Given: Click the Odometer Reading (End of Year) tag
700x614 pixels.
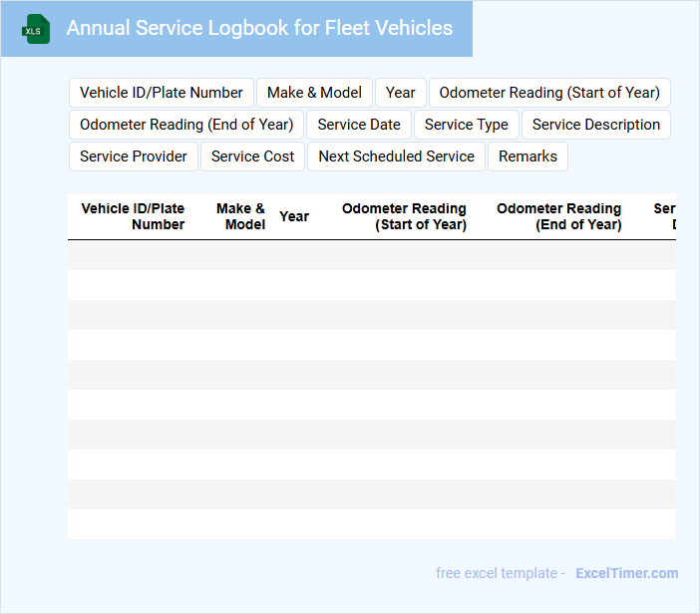Looking at the screenshot, I should click(186, 125).
